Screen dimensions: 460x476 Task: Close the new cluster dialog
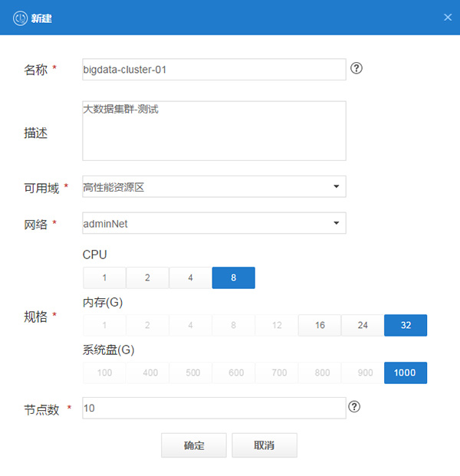click(x=448, y=18)
